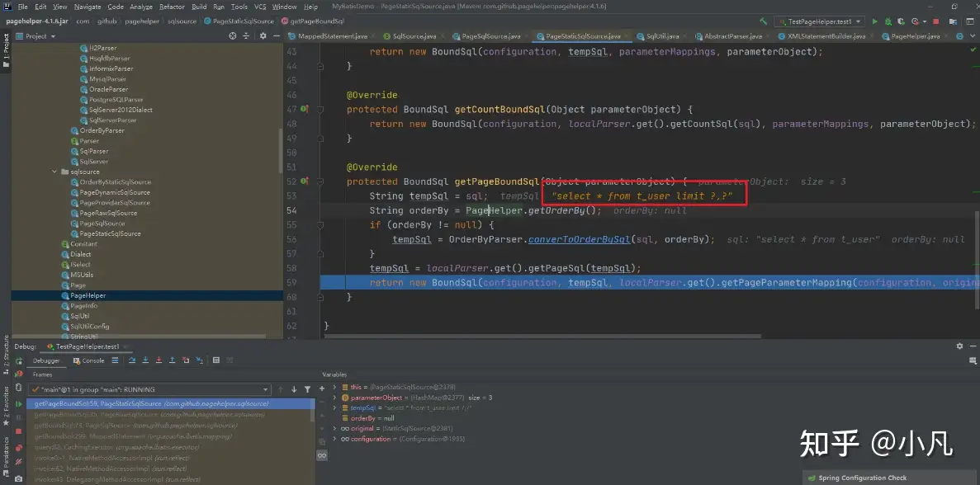Click breakpoint gutter marker on line 47
Image resolution: width=980 pixels, height=485 pixels.
304,109
